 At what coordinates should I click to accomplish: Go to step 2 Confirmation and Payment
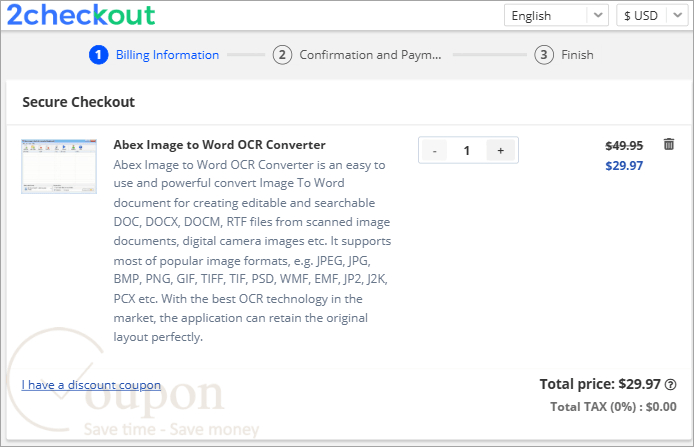coord(357,55)
